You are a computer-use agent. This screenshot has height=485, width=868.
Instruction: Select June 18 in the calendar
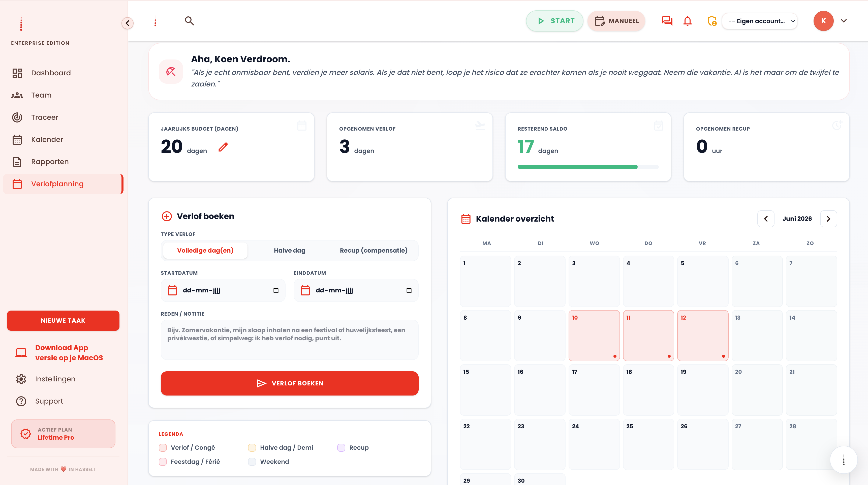pos(648,390)
